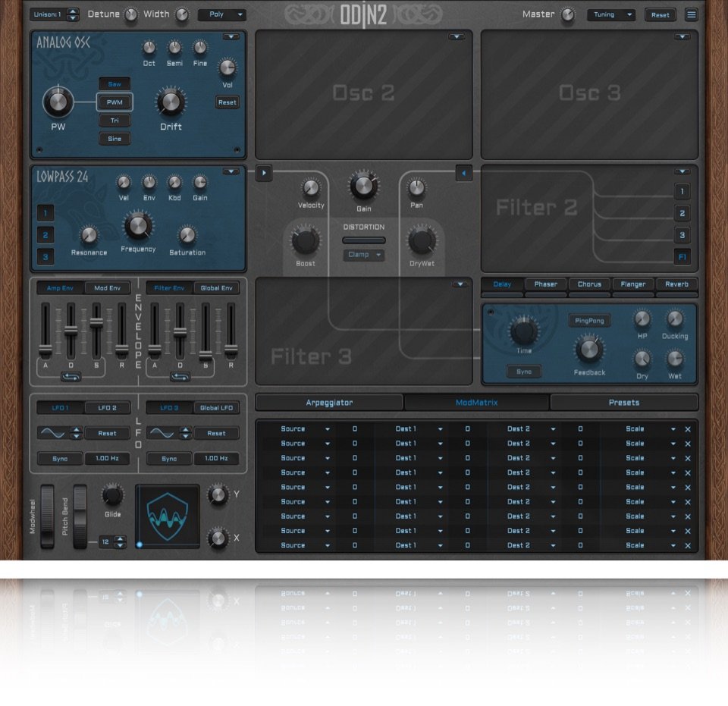Select the Chorus effect tab
728x706 pixels.
[589, 284]
